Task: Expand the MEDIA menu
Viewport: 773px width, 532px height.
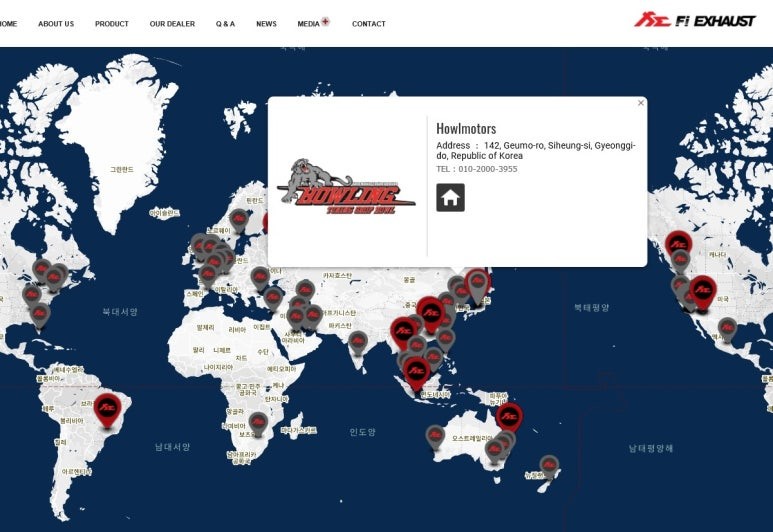Action: point(309,24)
